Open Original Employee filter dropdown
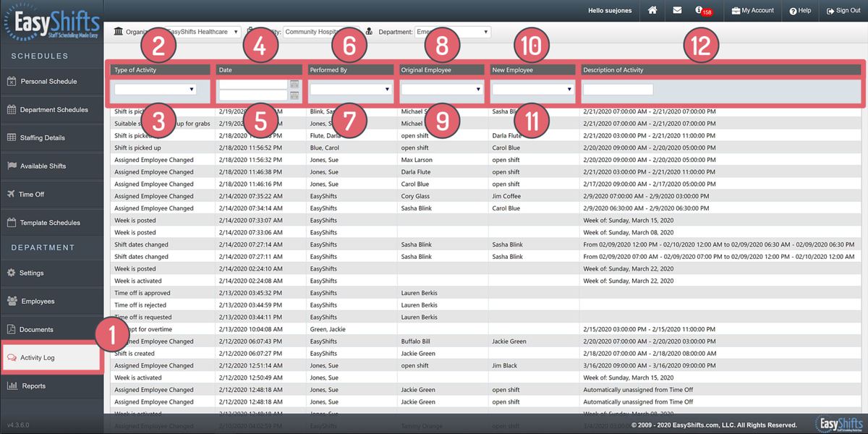 tap(442, 89)
